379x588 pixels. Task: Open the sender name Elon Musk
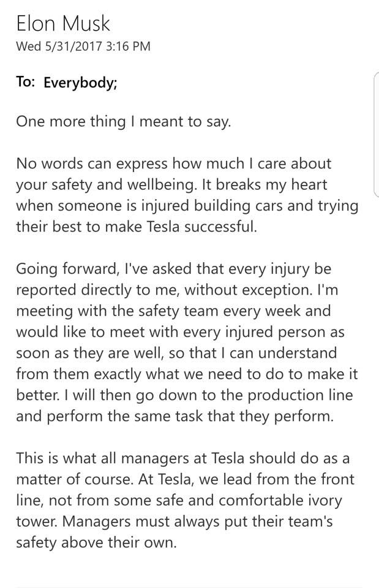coord(63,24)
